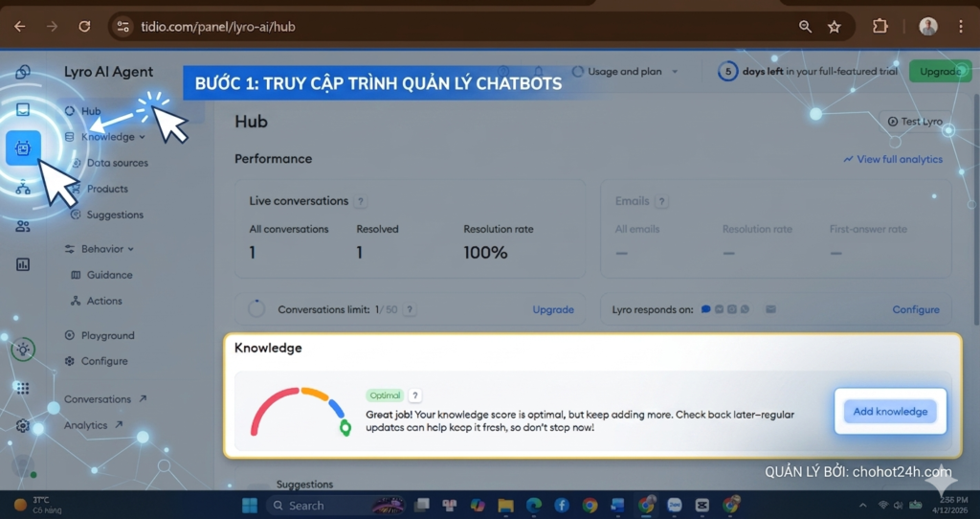
Task: Open CapCut from the taskbar
Action: pos(702,506)
